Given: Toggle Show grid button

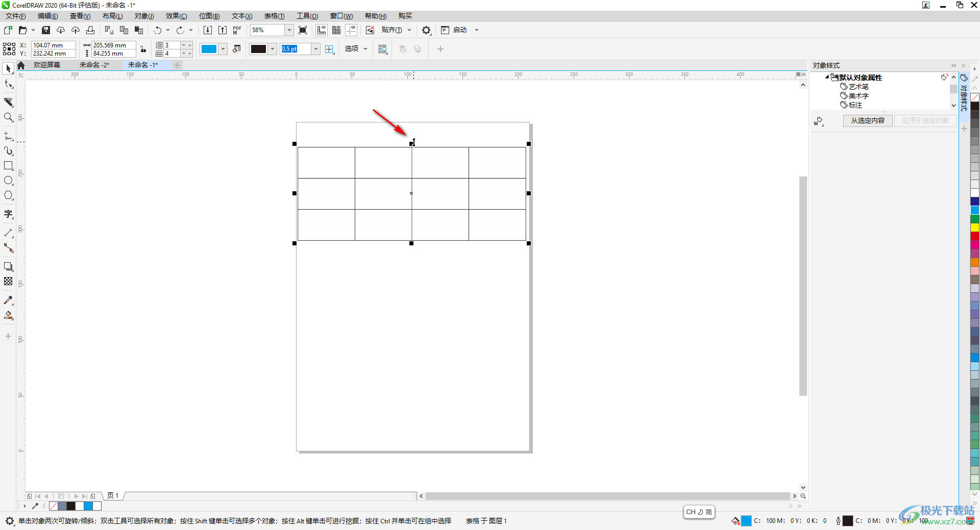Looking at the screenshot, I should point(336,30).
